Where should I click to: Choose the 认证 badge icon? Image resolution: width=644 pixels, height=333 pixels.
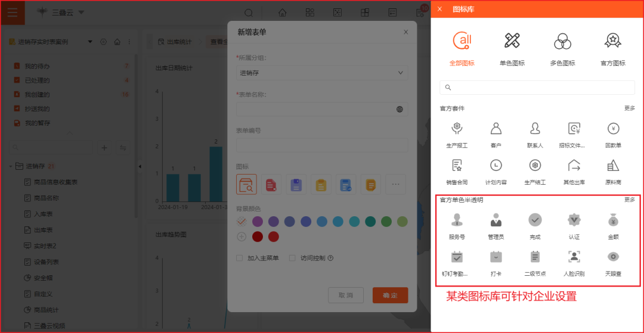(574, 220)
